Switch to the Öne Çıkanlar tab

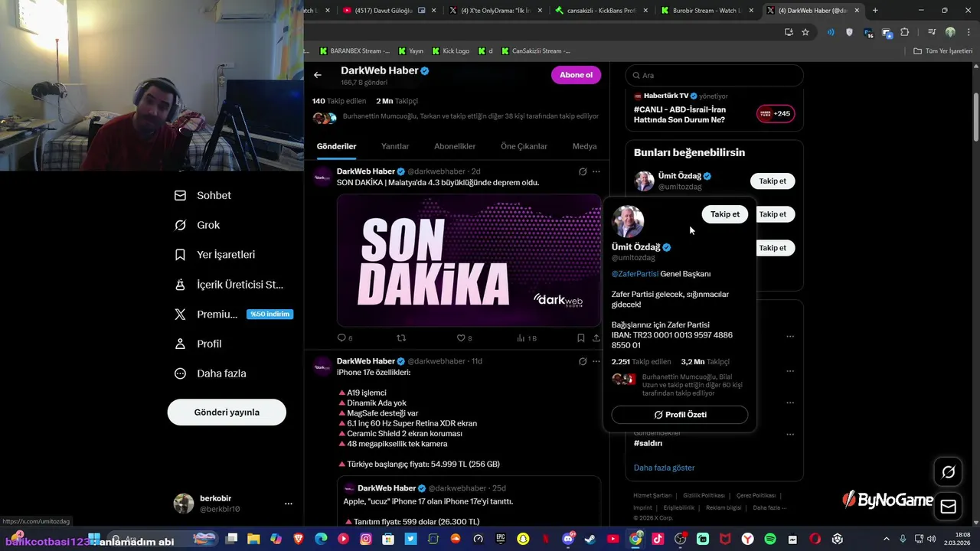[524, 146]
